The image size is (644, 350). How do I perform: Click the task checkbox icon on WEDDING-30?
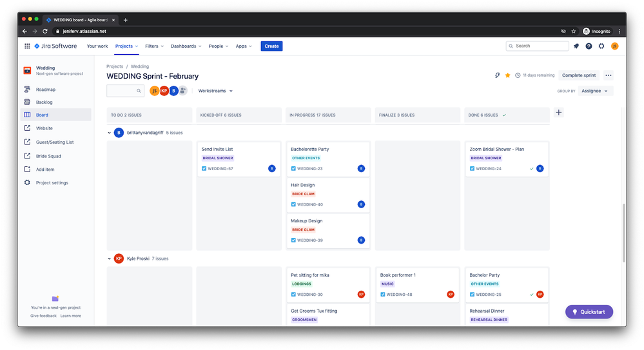coord(293,294)
